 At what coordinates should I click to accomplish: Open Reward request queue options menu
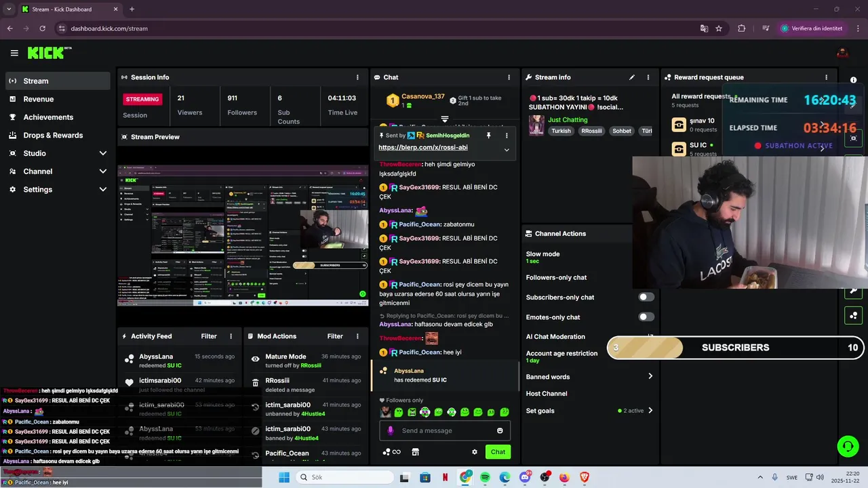(826, 77)
